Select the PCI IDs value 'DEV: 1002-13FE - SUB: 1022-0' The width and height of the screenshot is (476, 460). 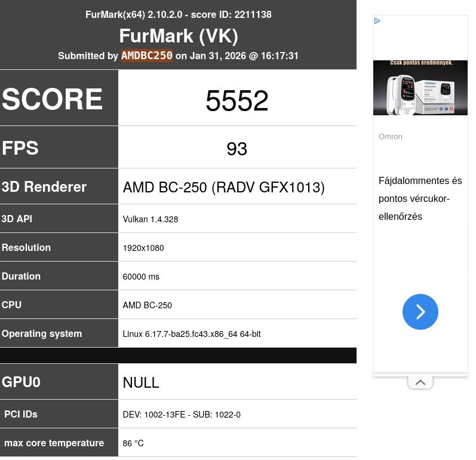(182, 415)
